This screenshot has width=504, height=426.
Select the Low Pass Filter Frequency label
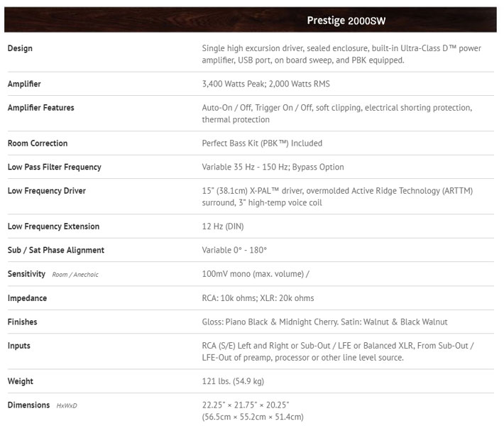click(x=55, y=167)
